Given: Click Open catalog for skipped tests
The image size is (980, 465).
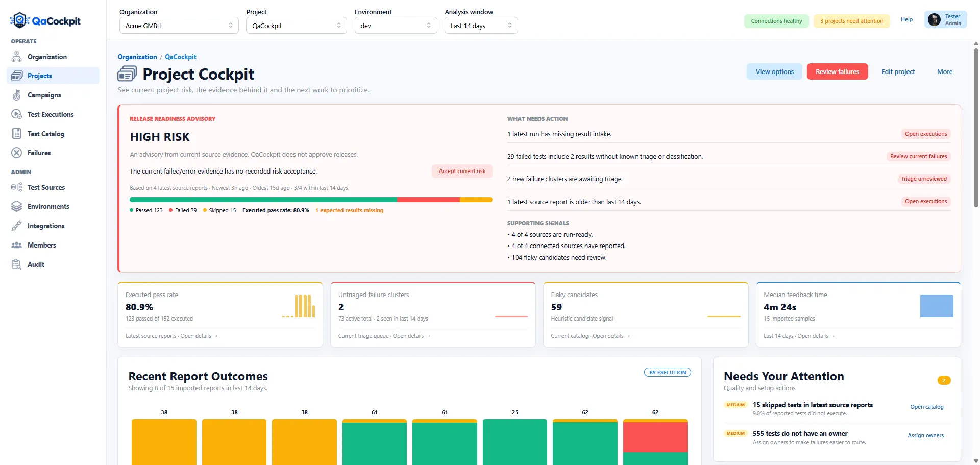Looking at the screenshot, I should click(x=926, y=407).
